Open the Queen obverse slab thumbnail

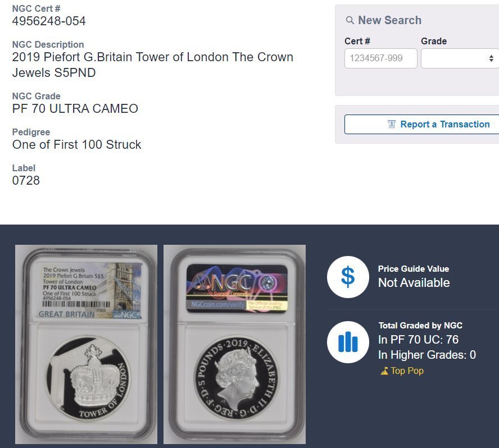(234, 344)
